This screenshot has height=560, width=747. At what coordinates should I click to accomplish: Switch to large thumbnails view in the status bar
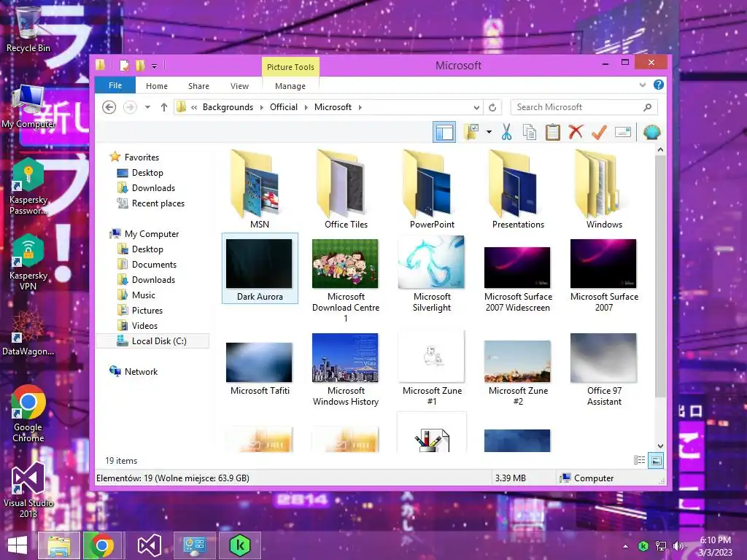[x=656, y=460]
